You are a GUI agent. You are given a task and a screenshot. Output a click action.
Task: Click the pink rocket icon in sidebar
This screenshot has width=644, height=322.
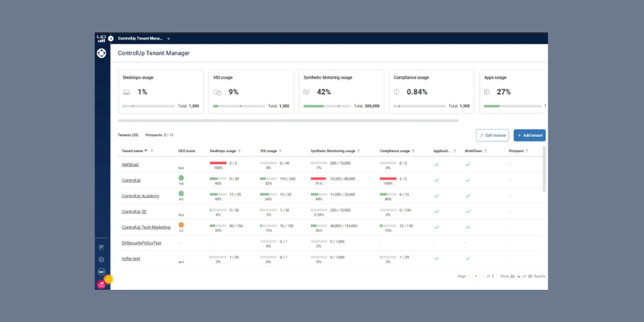[101, 284]
